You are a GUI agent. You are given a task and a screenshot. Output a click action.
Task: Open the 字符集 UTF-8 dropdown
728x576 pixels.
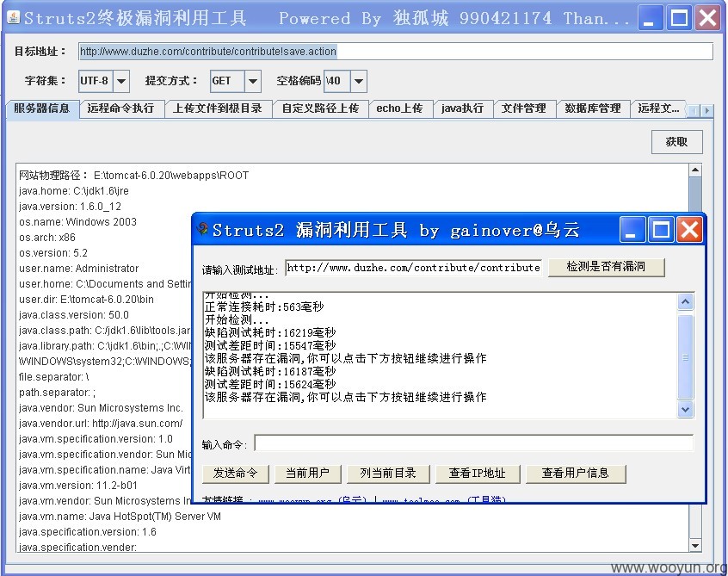pyautogui.click(x=121, y=81)
